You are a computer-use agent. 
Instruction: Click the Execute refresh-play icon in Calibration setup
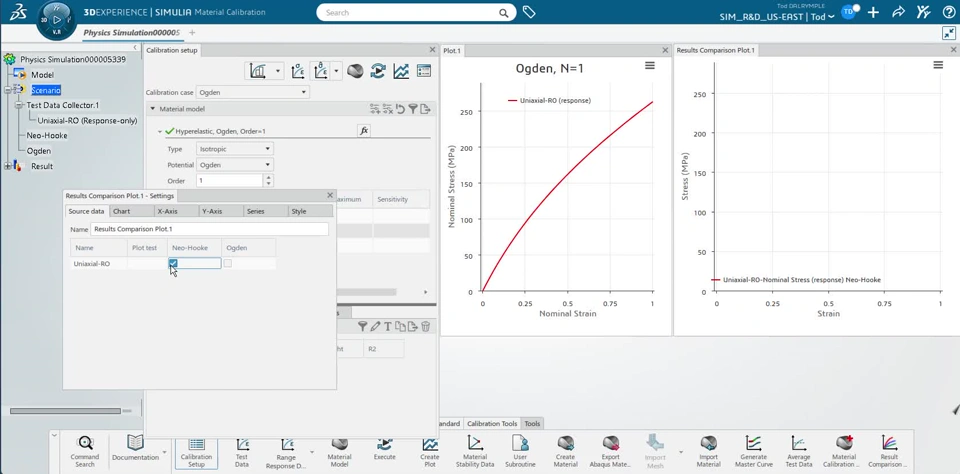pyautogui.click(x=378, y=72)
